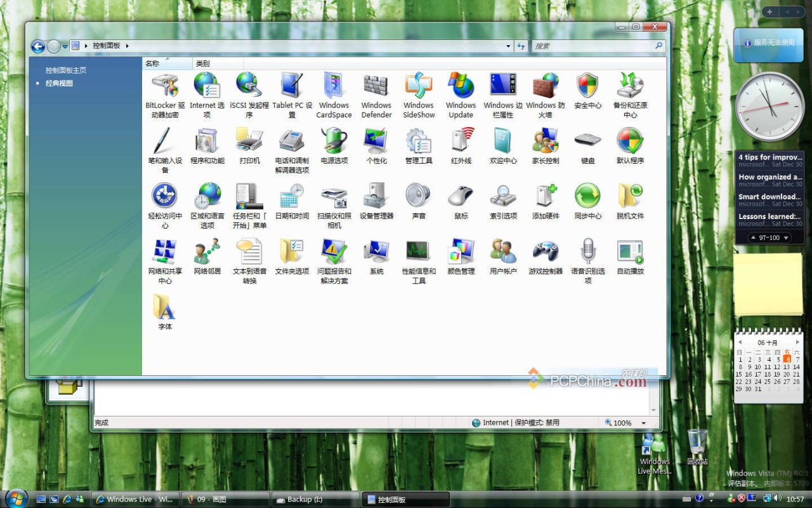This screenshot has width=812, height=508.
Task: Sort items by 类别 column header
Action: pos(218,63)
